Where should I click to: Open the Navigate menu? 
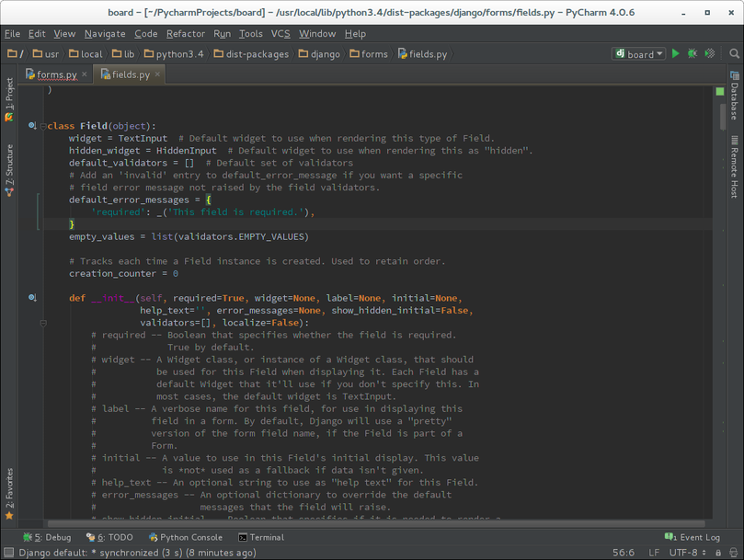coord(105,34)
